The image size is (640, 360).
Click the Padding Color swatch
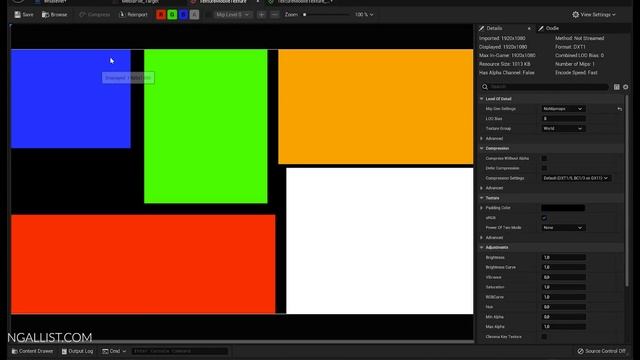tap(563, 208)
